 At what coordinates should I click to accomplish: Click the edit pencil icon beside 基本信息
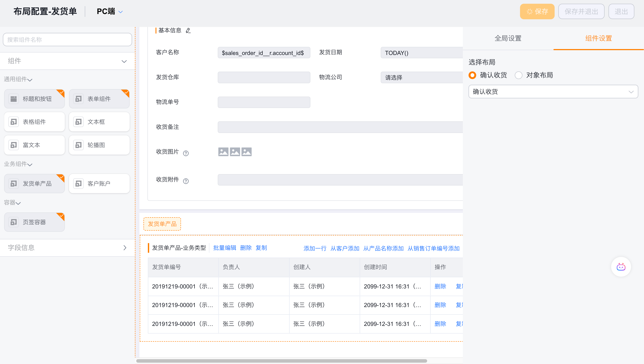coord(188,31)
